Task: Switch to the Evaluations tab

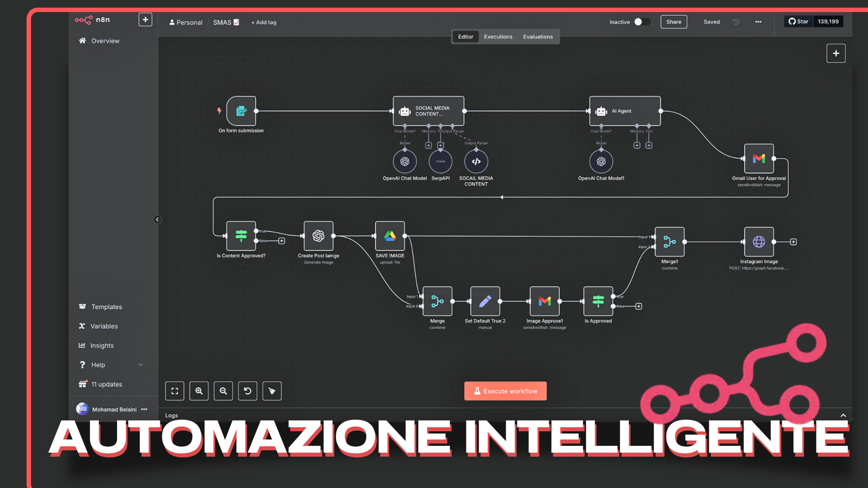Action: pos(538,37)
